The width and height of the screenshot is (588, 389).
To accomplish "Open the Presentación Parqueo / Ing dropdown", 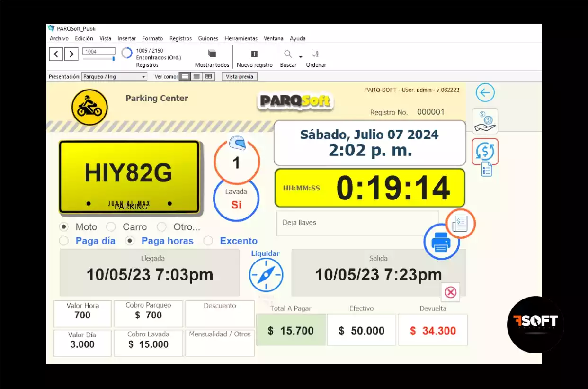I will [x=114, y=76].
